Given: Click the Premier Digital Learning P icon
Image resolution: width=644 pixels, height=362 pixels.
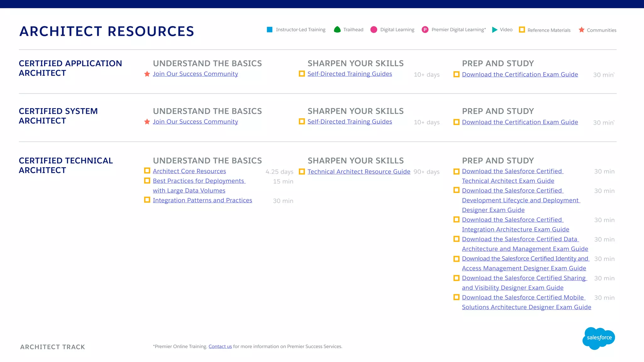Looking at the screenshot, I should pos(425,30).
